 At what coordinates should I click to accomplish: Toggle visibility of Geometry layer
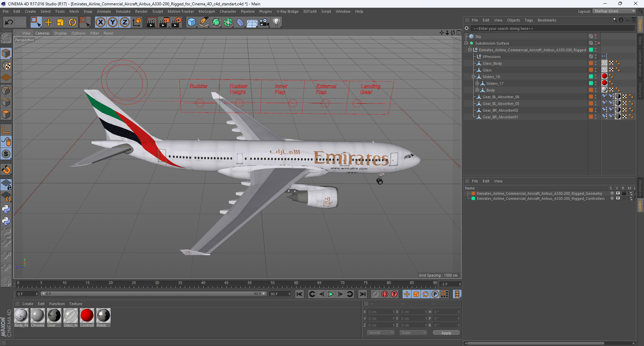[618, 193]
